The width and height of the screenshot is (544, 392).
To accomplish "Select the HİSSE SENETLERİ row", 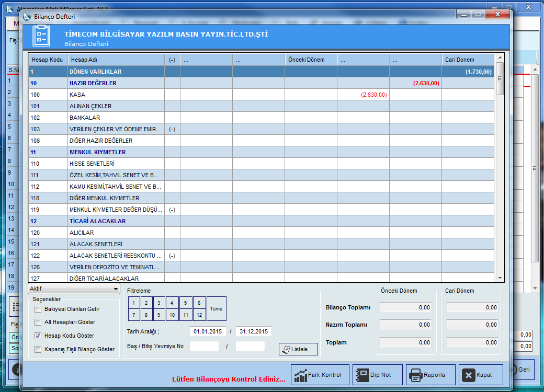I will coord(261,164).
